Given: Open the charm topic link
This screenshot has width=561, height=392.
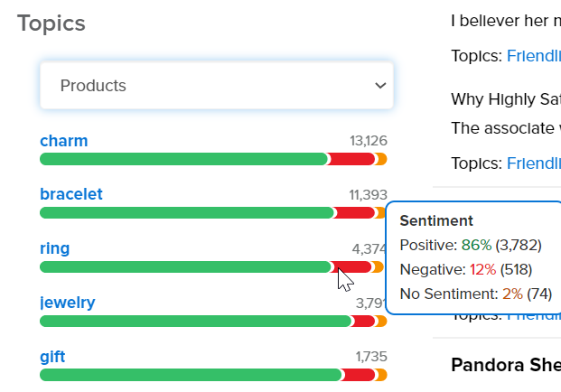Looking at the screenshot, I should (x=63, y=141).
